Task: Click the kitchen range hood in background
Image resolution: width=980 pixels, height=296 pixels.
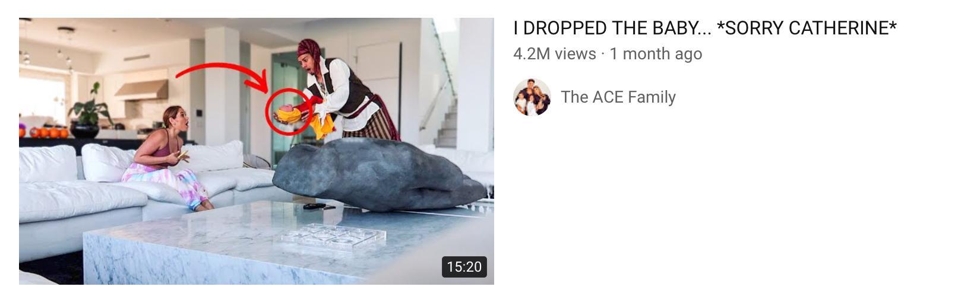Action: [x=141, y=90]
